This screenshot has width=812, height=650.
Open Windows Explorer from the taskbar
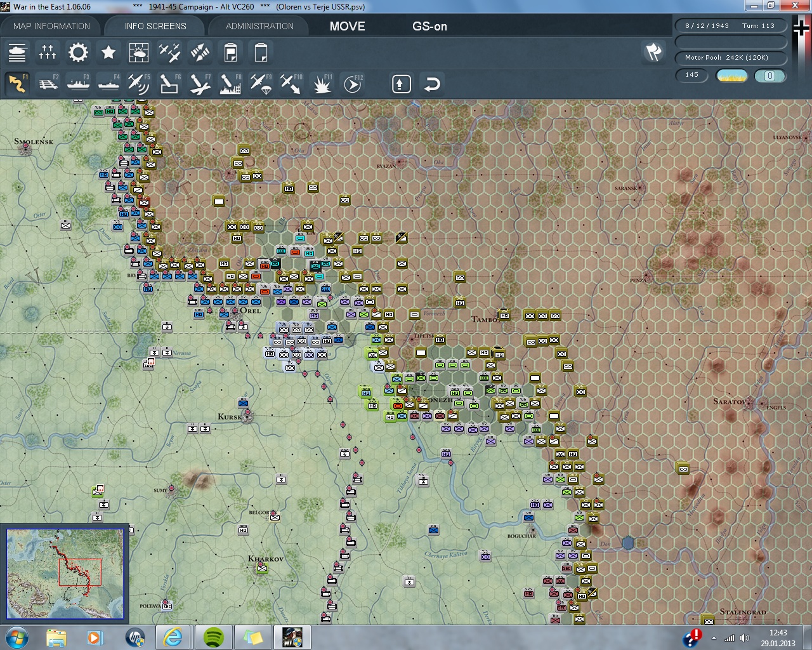coord(56,637)
